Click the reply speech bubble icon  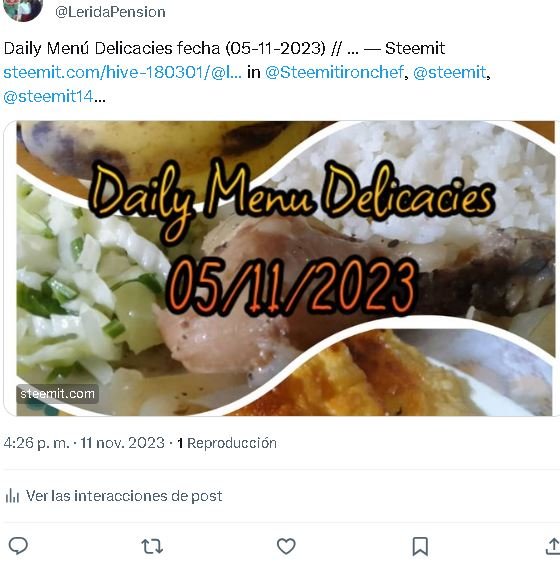click(x=18, y=546)
